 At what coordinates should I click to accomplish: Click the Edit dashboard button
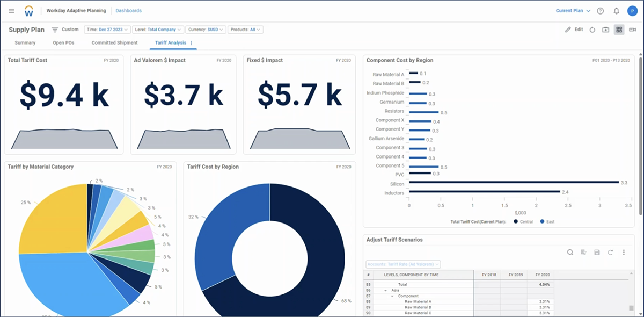[574, 30]
